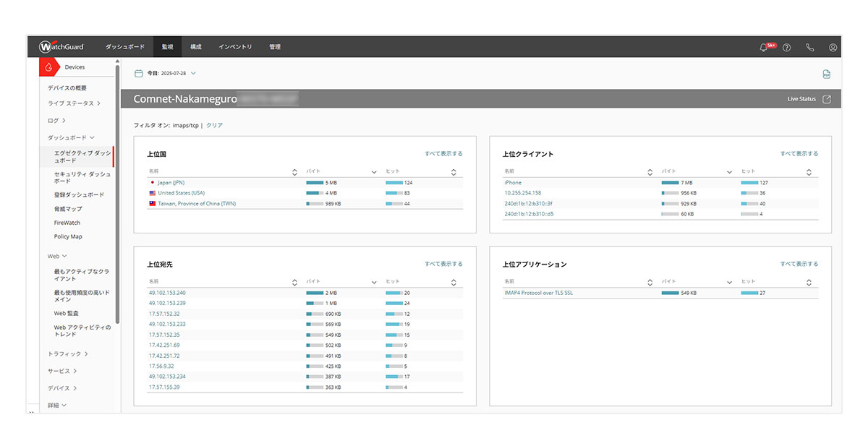Open インベントリ top menu
Screen dimensions: 868x446
point(235,47)
